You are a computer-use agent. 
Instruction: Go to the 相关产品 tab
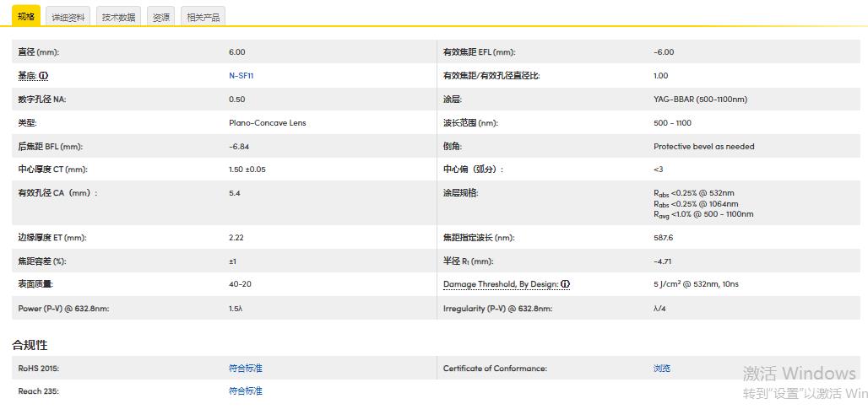tap(203, 17)
